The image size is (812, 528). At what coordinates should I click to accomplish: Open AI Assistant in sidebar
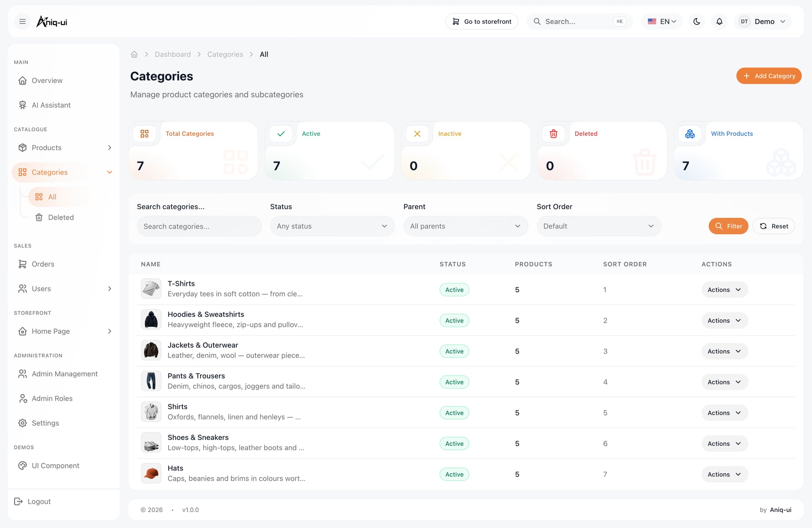[x=63, y=105]
